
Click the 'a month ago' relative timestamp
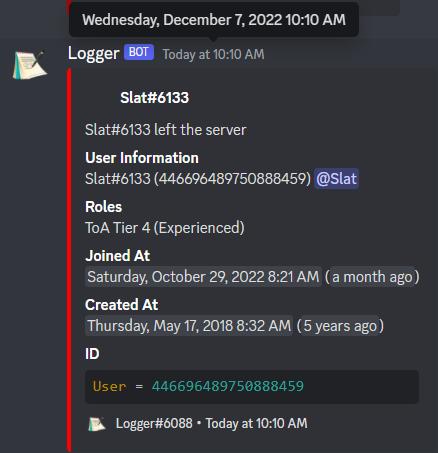[x=373, y=277]
